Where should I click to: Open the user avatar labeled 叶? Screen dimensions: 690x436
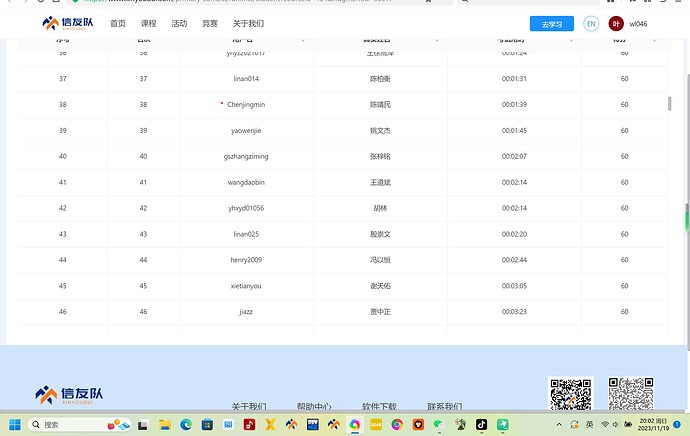click(x=616, y=24)
